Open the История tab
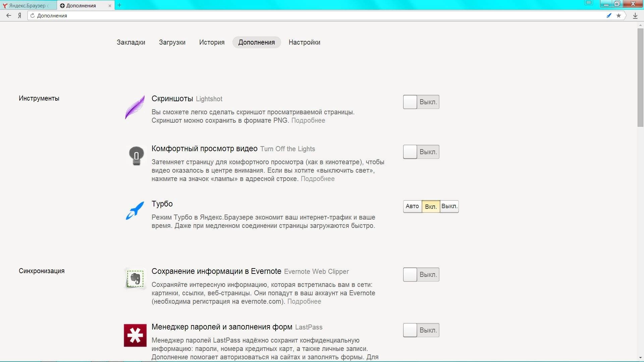Viewport: 644px width, 362px height. [x=212, y=42]
